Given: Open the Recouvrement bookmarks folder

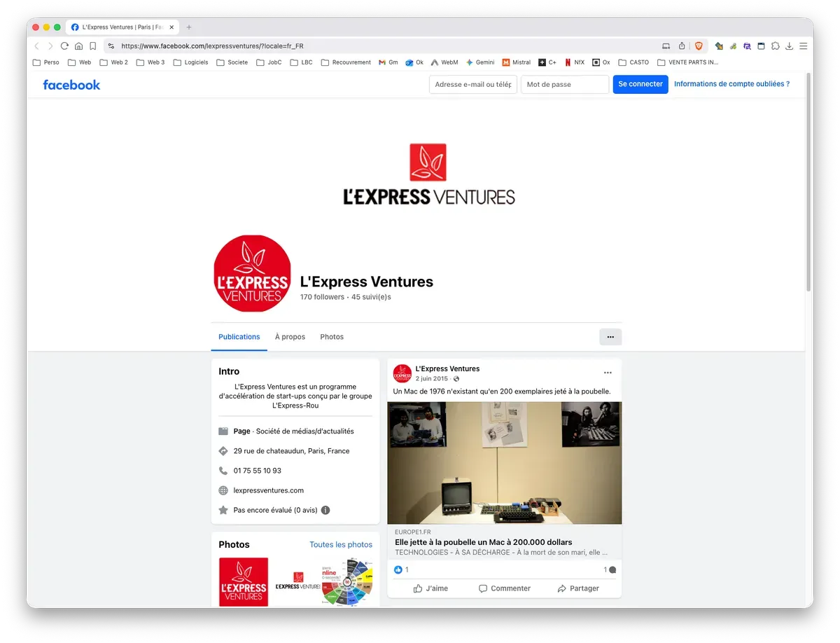Looking at the screenshot, I should click(346, 62).
